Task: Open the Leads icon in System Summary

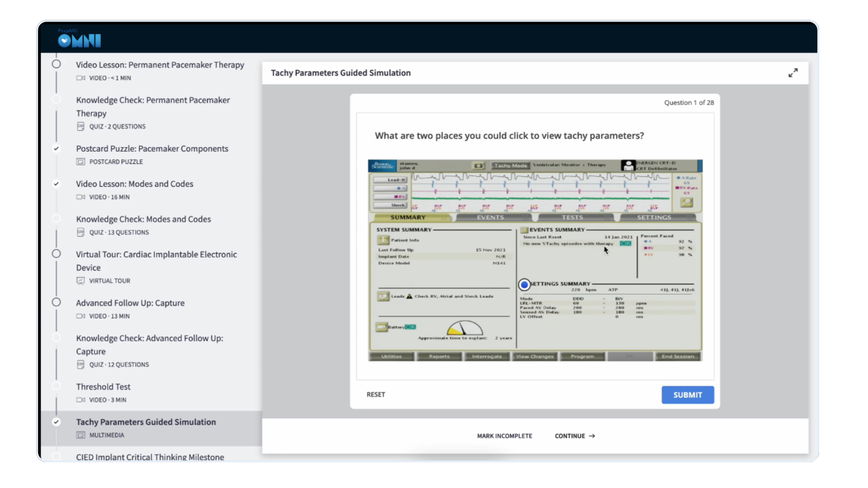Action: (x=383, y=296)
